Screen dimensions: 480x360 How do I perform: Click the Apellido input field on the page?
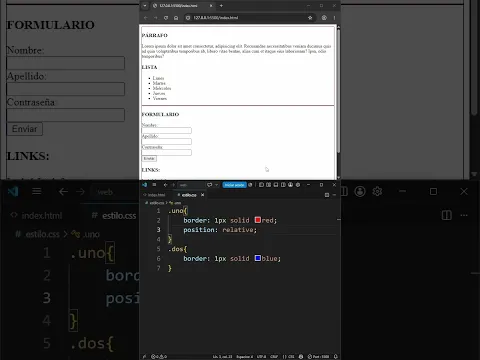click(x=167, y=141)
